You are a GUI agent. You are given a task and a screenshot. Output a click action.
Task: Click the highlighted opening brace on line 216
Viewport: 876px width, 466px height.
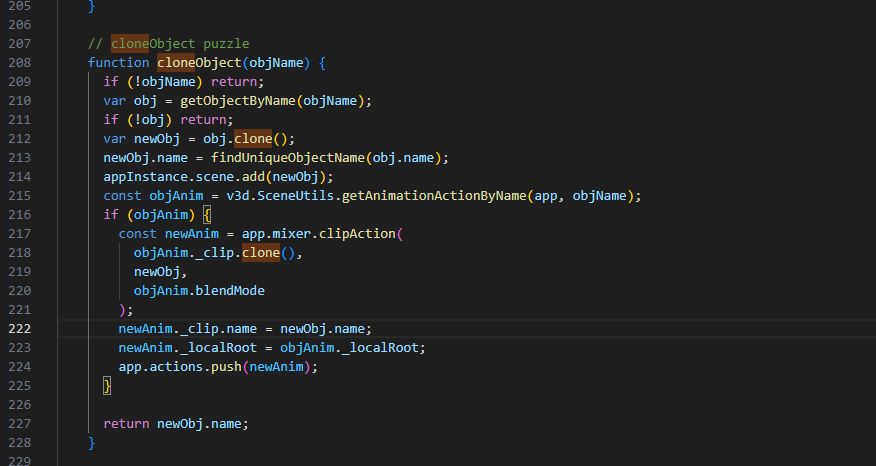click(x=207, y=215)
